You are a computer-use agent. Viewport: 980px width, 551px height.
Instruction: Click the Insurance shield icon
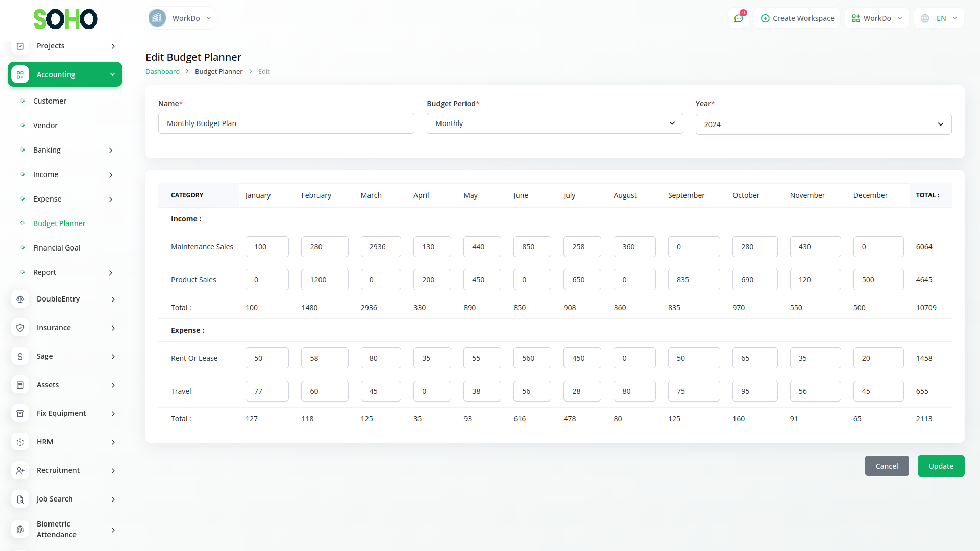point(20,328)
